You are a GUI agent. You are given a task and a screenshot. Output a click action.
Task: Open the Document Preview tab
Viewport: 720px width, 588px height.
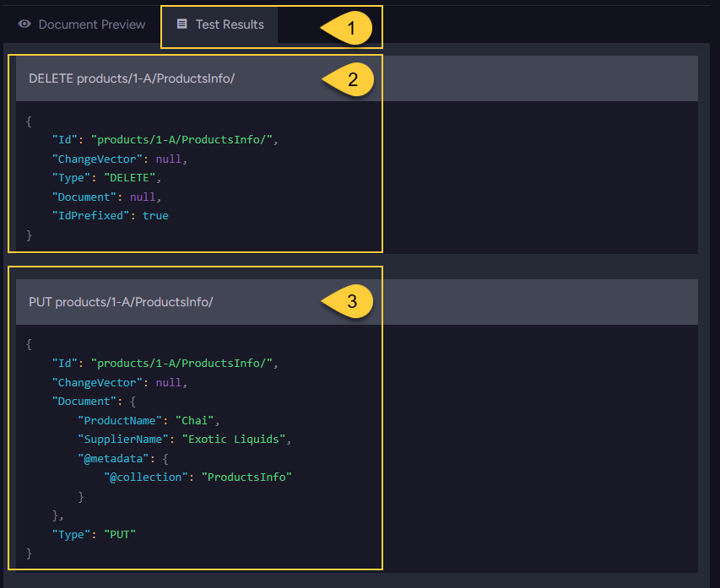(82, 24)
